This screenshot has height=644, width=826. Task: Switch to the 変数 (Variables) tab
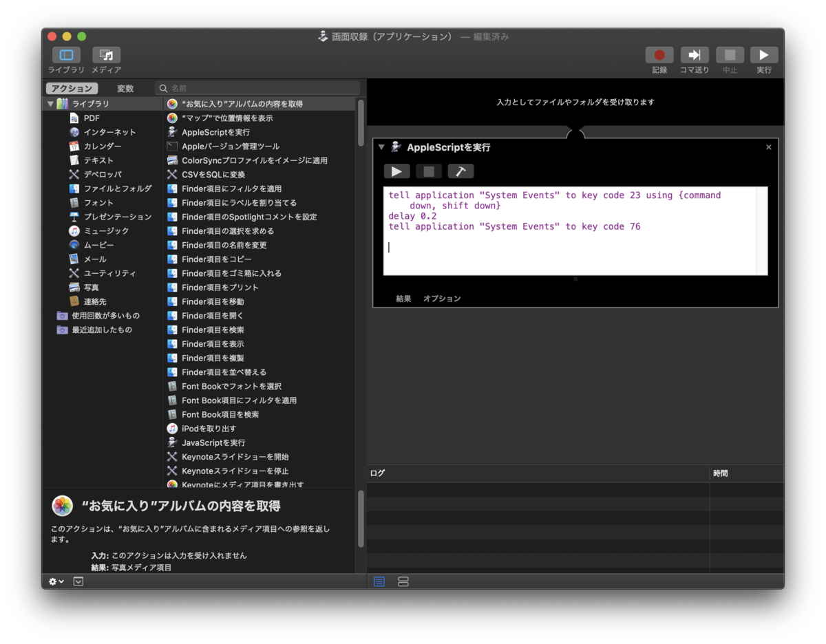[x=127, y=88]
